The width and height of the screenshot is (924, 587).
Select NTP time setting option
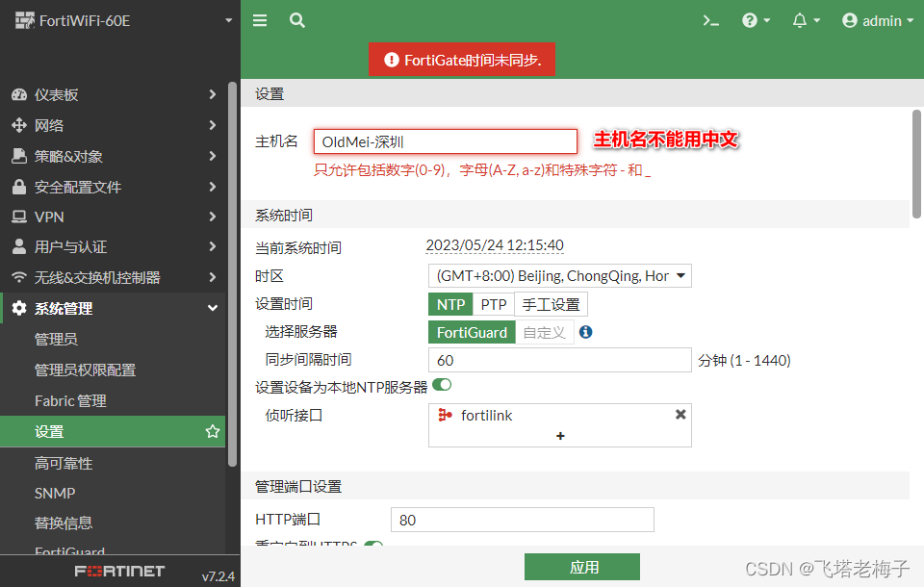[450, 304]
